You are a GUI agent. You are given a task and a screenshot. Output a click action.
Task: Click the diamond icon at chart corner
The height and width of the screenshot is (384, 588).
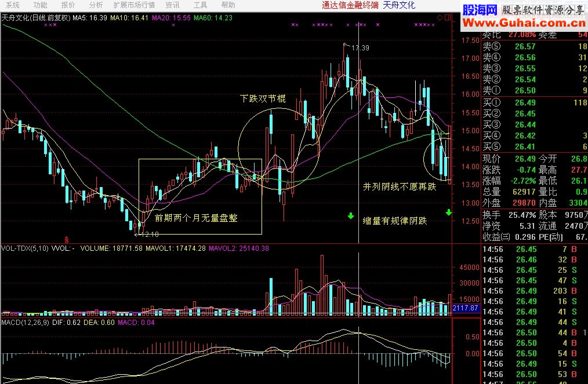click(x=440, y=17)
